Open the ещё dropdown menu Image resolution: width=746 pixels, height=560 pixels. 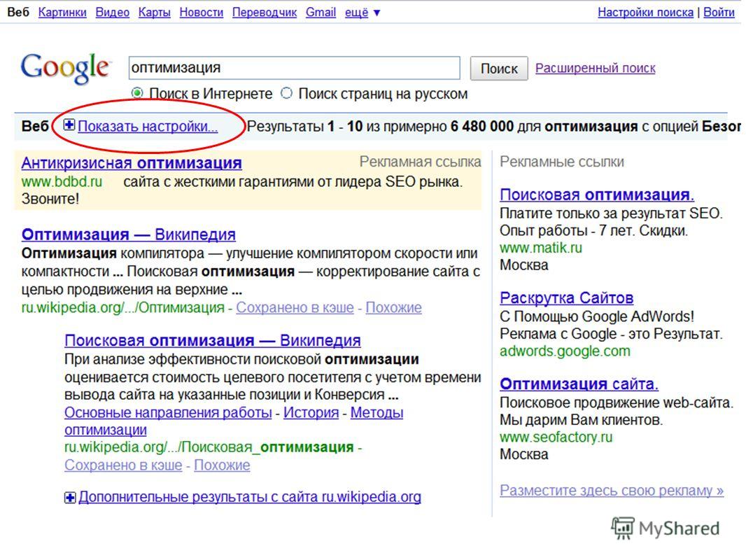click(363, 13)
